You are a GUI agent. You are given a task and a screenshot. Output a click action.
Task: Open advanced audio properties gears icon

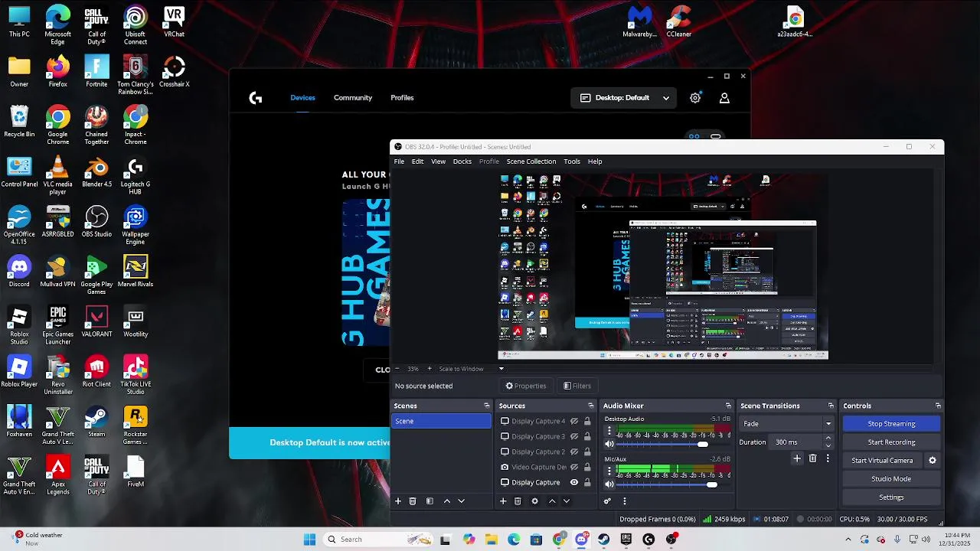607,501
